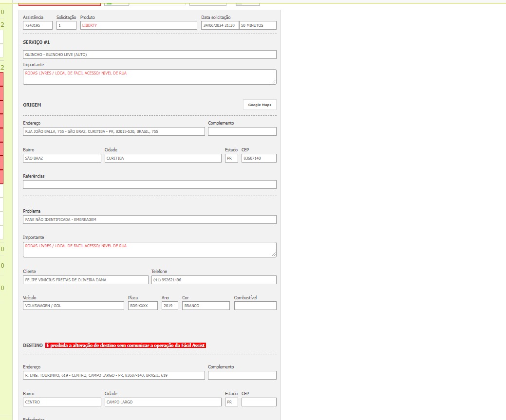Click the Veículo field VOLKSWAGEN / GOL
Viewport: 506px width, 420px height.
[x=73, y=306]
